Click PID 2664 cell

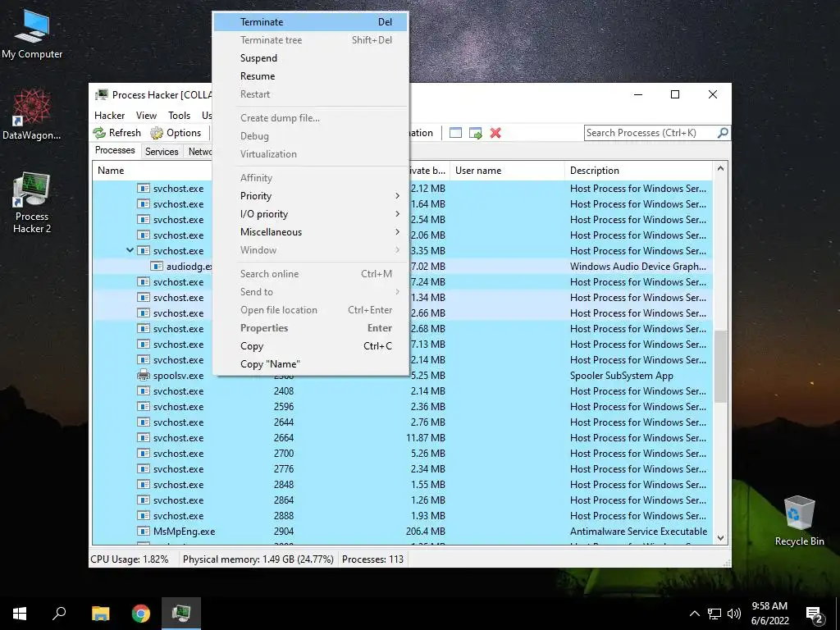(283, 438)
